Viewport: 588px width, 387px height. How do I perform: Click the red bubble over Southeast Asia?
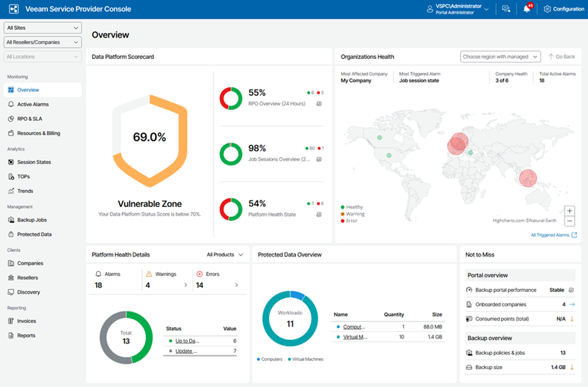point(528,178)
